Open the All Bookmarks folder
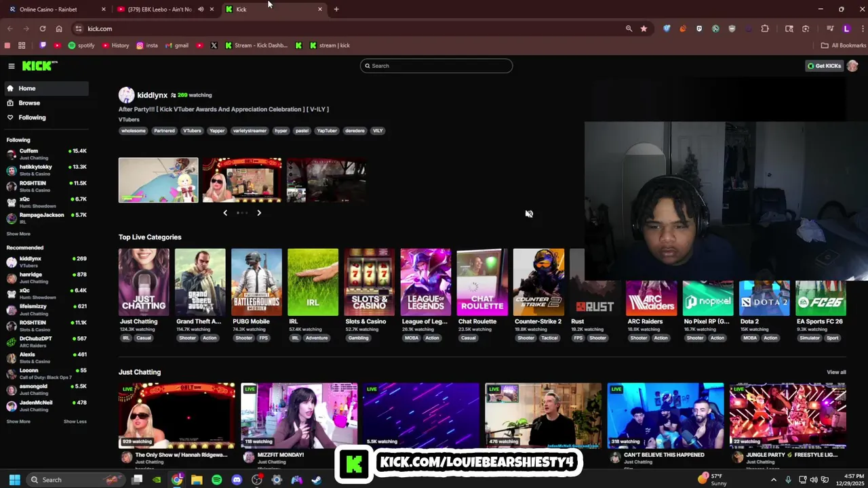Screen dimensions: 868x488 844,45
